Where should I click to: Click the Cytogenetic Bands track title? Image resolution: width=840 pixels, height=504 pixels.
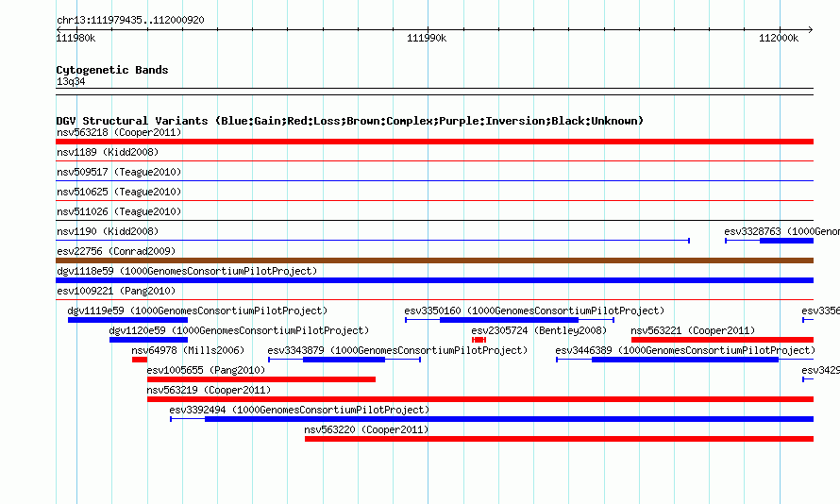tap(112, 70)
